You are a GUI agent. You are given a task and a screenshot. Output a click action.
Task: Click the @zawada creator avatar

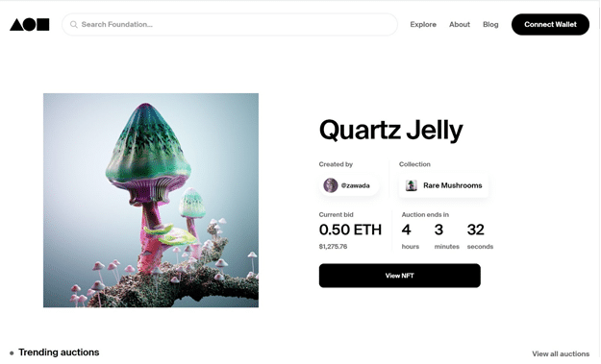click(x=331, y=185)
